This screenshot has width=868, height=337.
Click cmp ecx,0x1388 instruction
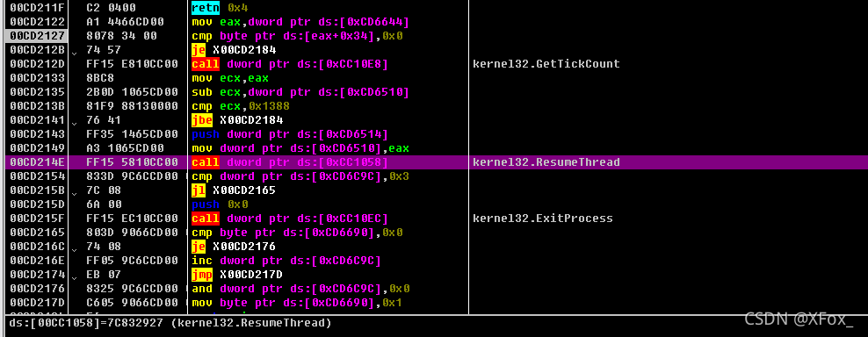coord(242,106)
